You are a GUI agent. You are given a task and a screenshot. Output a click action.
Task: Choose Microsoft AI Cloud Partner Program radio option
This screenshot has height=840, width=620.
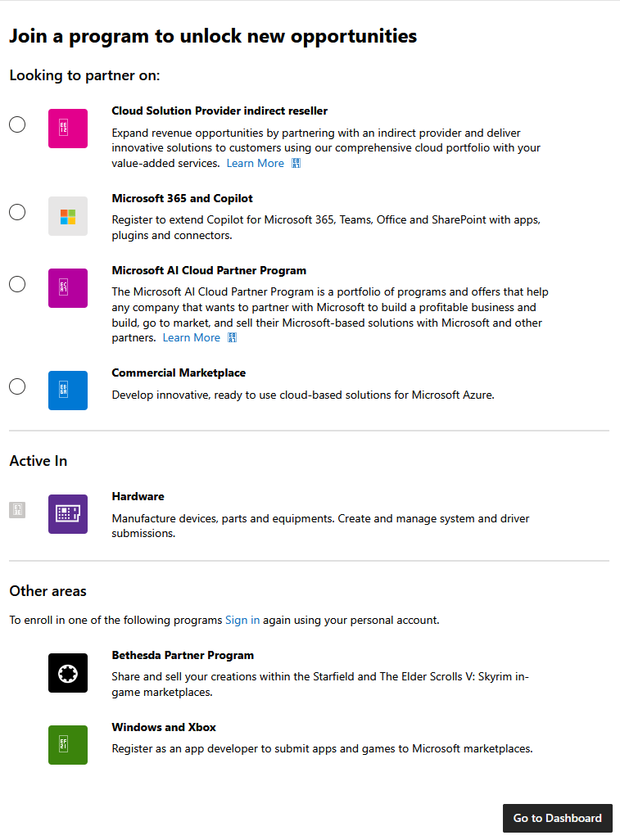click(x=17, y=284)
